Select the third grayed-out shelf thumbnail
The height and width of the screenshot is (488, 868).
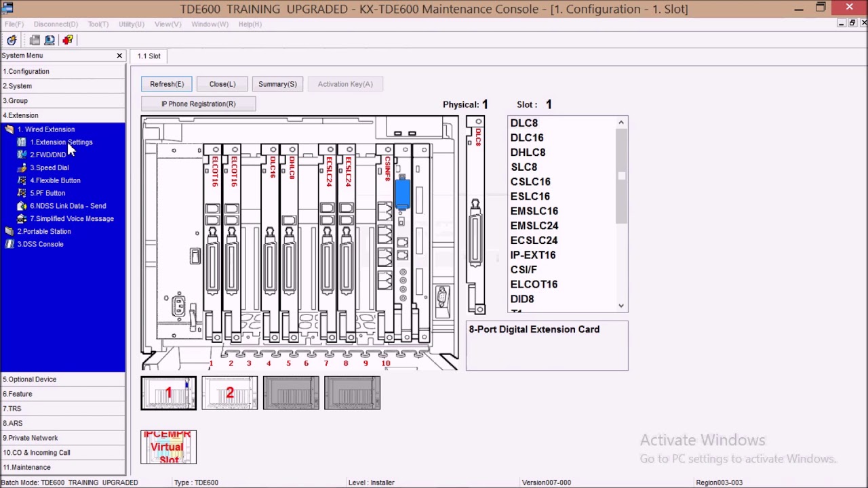point(291,393)
